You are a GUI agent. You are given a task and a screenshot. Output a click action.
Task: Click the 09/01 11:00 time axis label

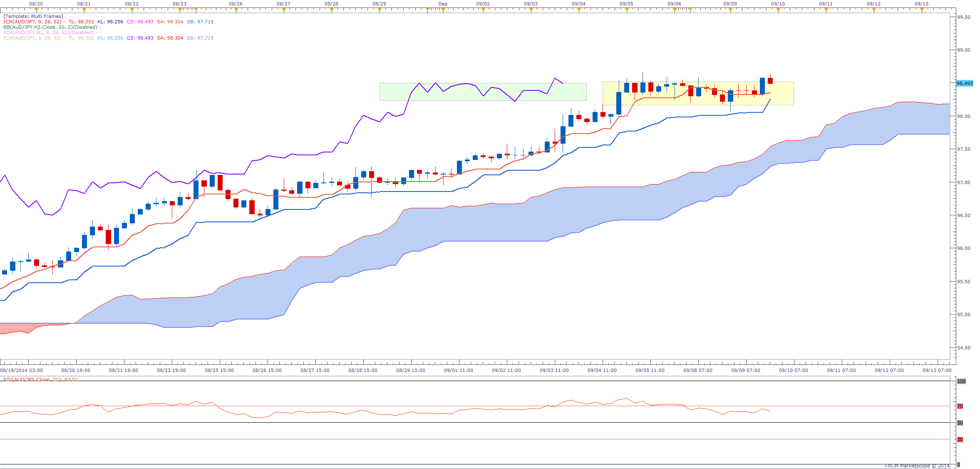(458, 370)
